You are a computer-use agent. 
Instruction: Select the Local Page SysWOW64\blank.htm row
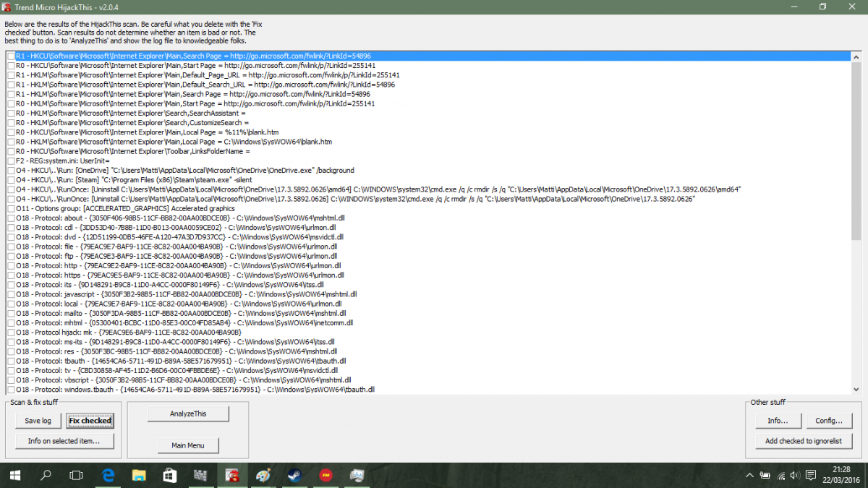click(x=427, y=142)
